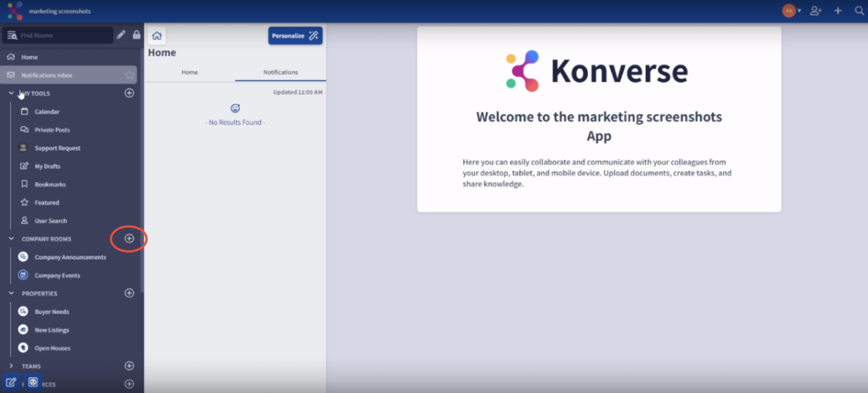Star the Notifications Inbox item

point(129,75)
